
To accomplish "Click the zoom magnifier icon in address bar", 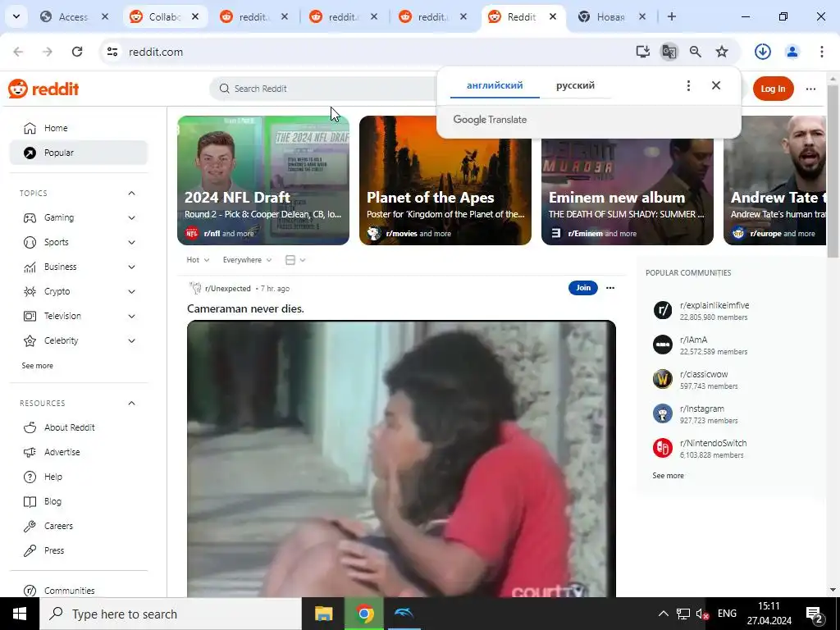I will tap(696, 52).
